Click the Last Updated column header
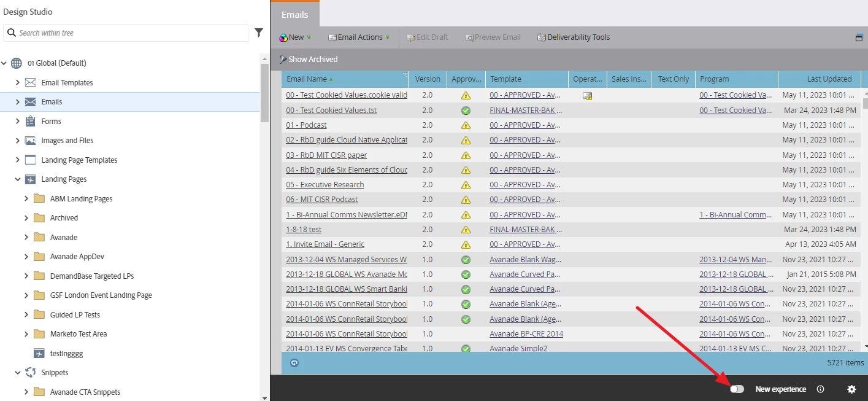The width and height of the screenshot is (868, 401). (820, 79)
